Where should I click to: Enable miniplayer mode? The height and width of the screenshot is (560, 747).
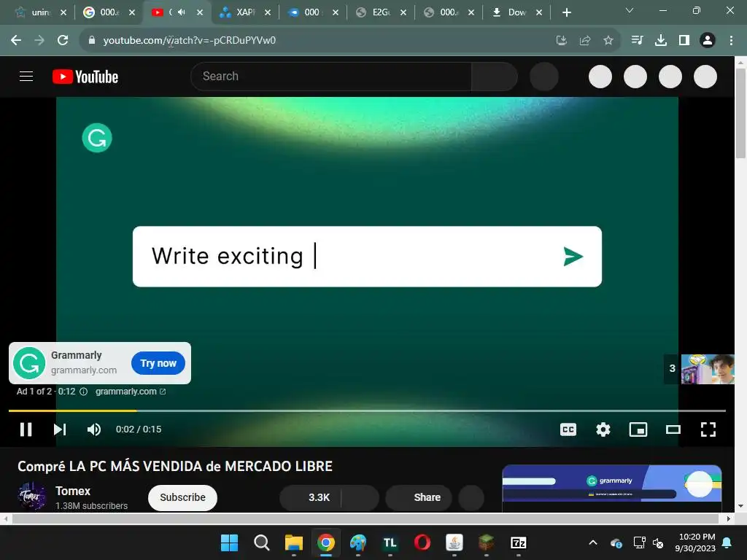(x=638, y=429)
